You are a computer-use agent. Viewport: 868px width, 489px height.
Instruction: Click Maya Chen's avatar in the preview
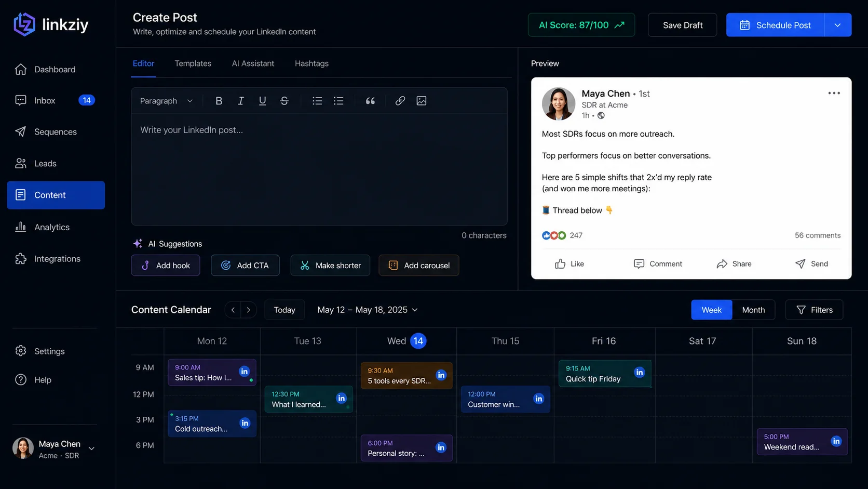[x=559, y=104]
